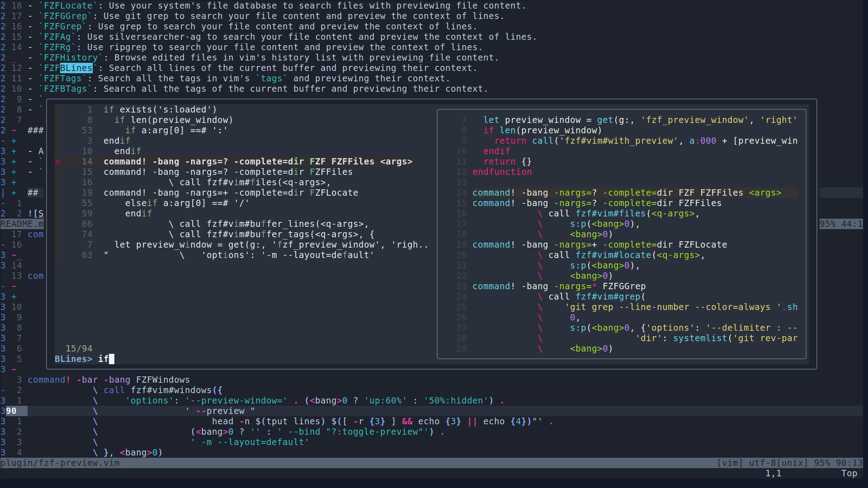Click the highlighted line 14 in the preview pane
Screen dimensions: 868x488
[x=627, y=193]
